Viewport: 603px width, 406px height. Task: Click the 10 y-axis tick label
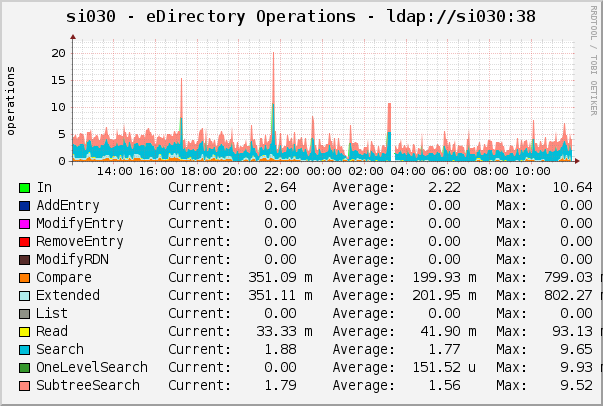pyautogui.click(x=58, y=107)
